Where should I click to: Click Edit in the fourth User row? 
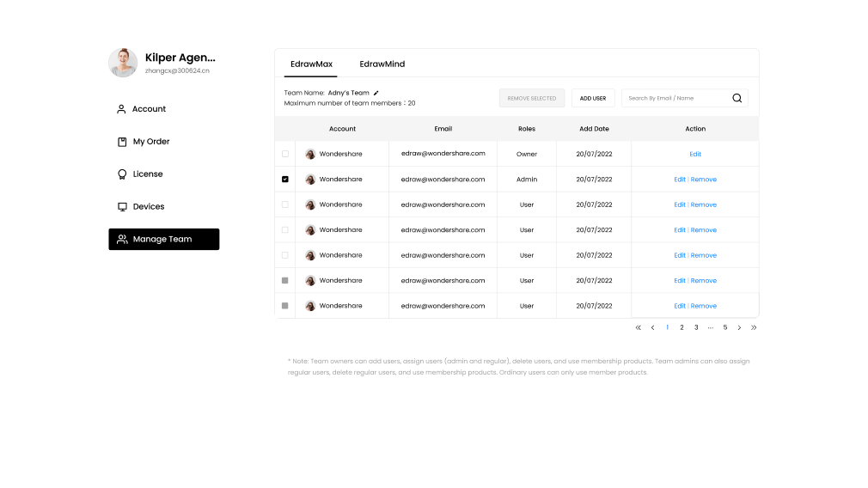[x=680, y=281]
